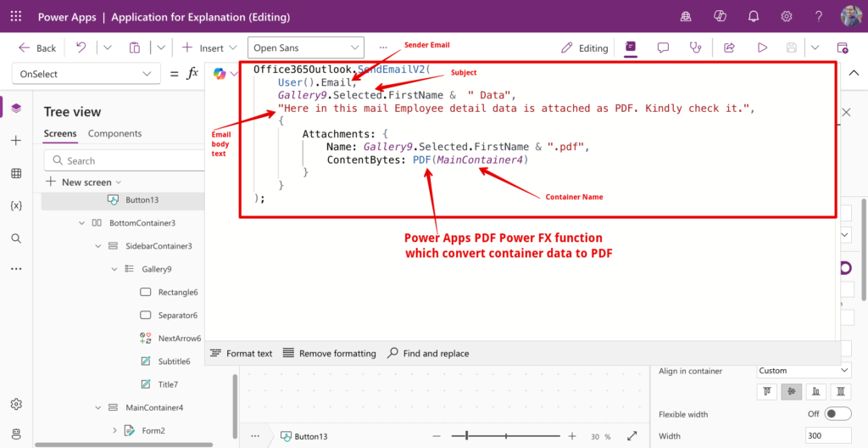The height and width of the screenshot is (448, 868).
Task: Open the Insert menu
Action: tap(210, 48)
